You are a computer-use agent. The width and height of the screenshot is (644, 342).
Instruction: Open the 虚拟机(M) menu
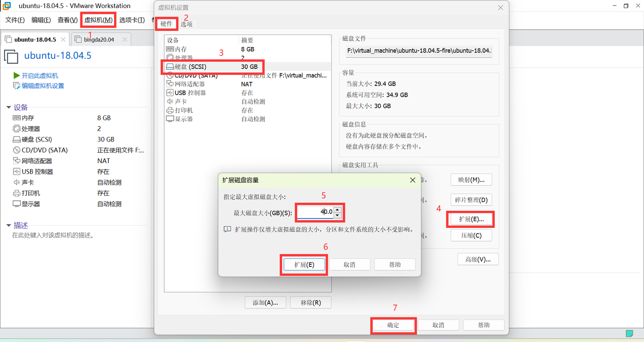(98, 20)
